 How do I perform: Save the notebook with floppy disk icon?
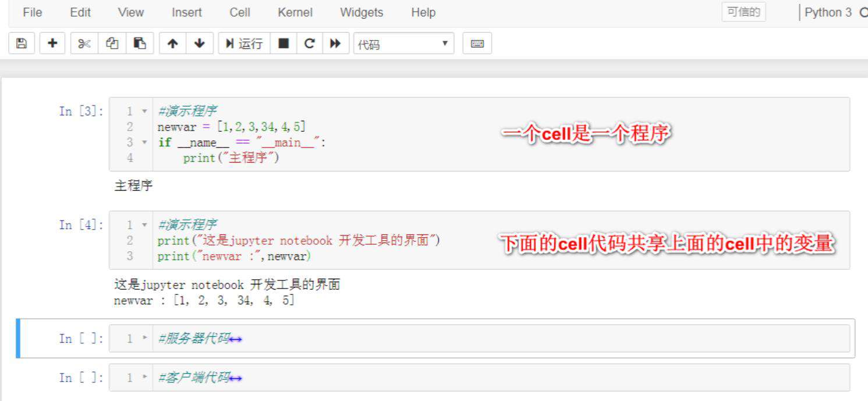click(x=22, y=44)
